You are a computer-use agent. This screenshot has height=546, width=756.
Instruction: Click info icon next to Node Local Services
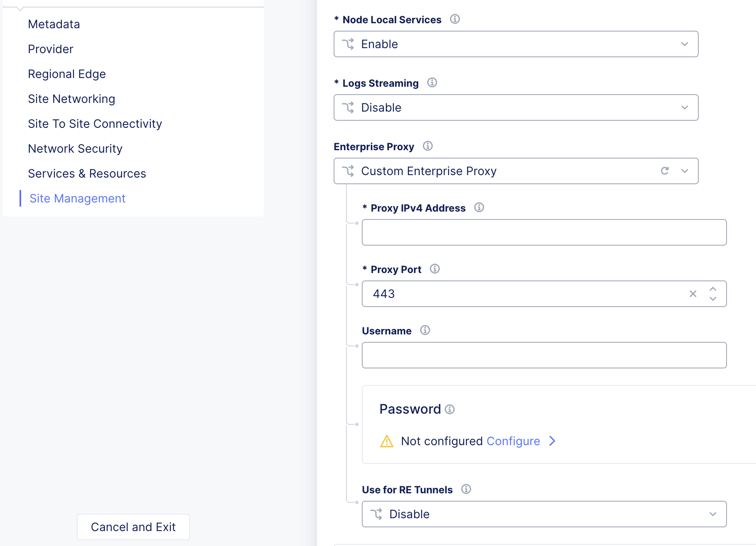[455, 19]
